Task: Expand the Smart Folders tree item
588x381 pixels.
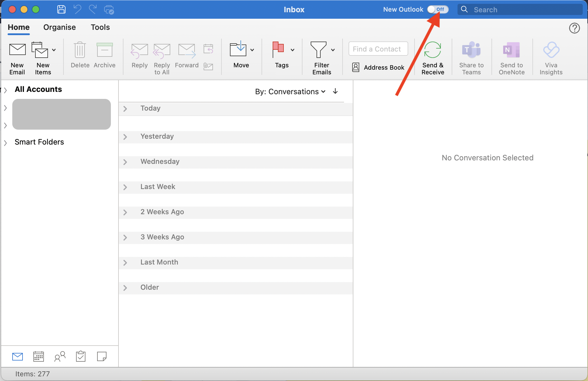Action: point(5,143)
